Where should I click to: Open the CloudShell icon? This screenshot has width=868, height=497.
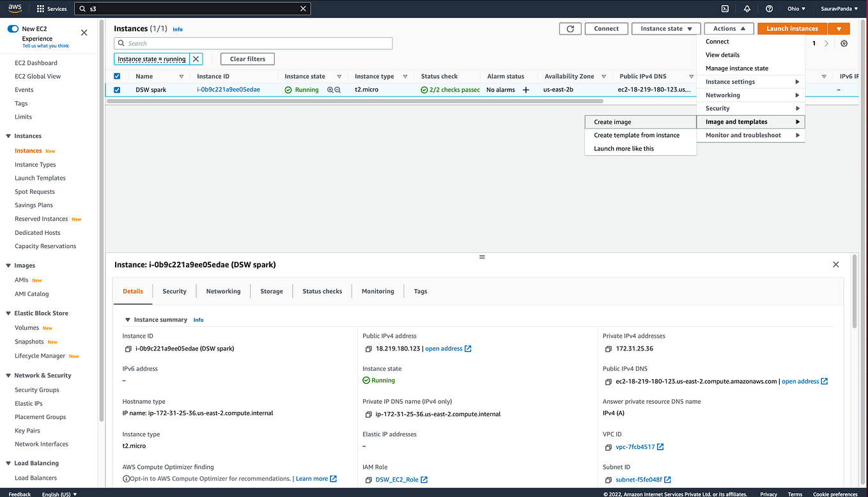click(725, 9)
